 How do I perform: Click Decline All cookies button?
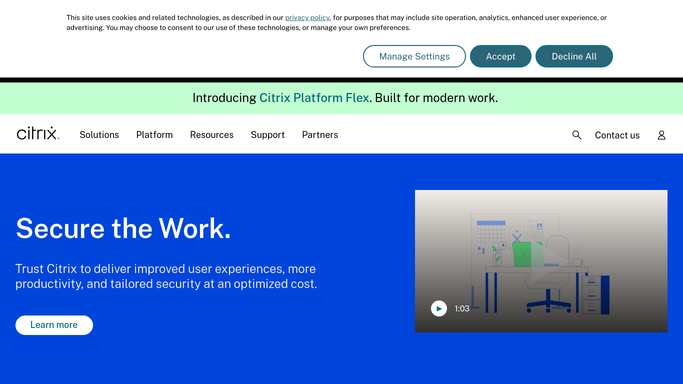[x=574, y=56]
